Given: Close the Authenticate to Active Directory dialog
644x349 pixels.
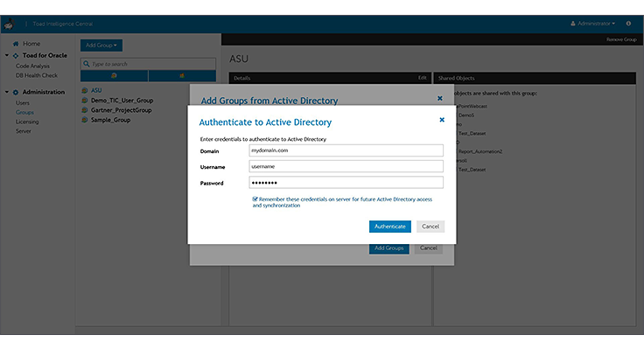Looking at the screenshot, I should (x=442, y=120).
